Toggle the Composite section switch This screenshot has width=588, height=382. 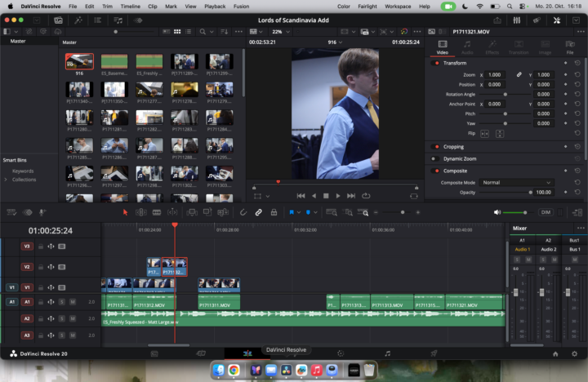pos(435,171)
